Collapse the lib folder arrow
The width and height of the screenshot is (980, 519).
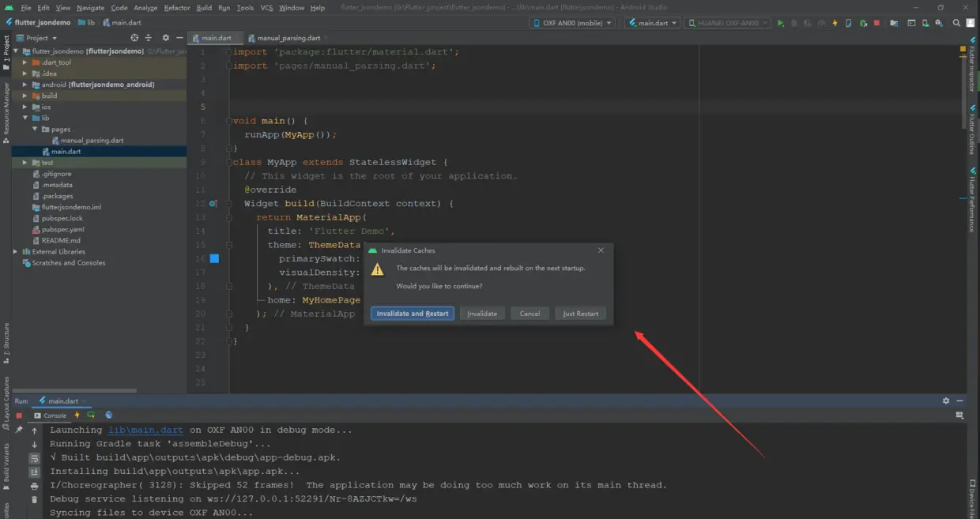point(25,118)
